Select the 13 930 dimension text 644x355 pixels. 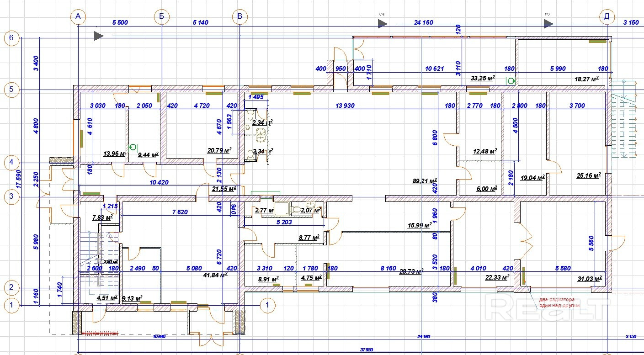(x=345, y=106)
